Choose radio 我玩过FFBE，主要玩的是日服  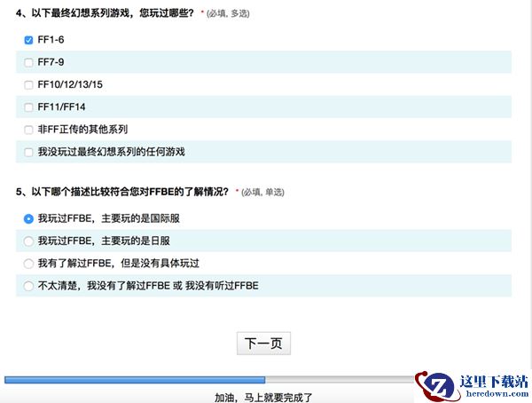point(29,241)
